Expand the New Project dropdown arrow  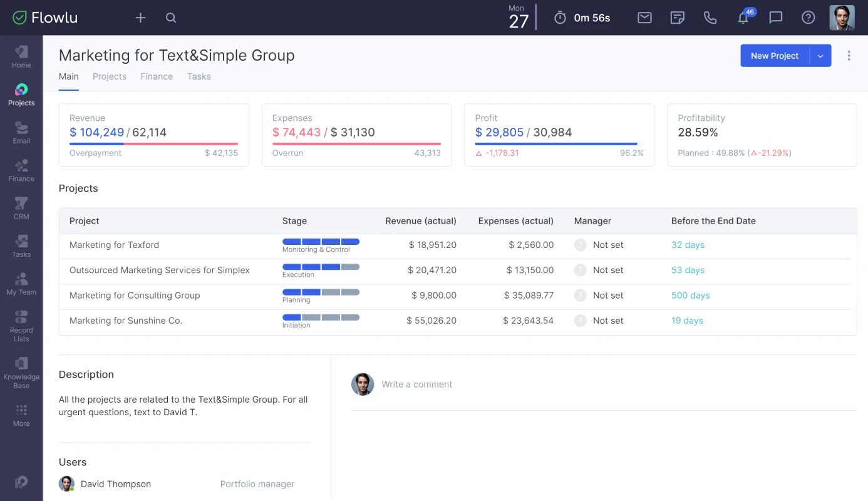point(820,56)
